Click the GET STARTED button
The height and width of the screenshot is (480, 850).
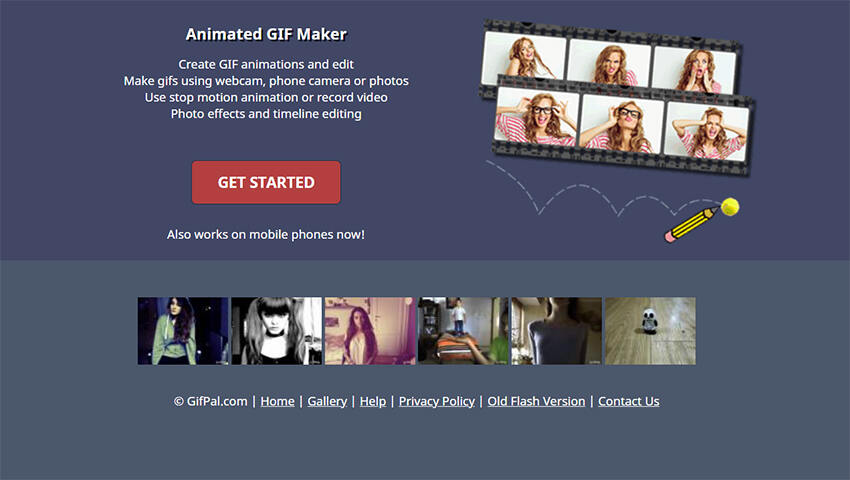(x=266, y=182)
